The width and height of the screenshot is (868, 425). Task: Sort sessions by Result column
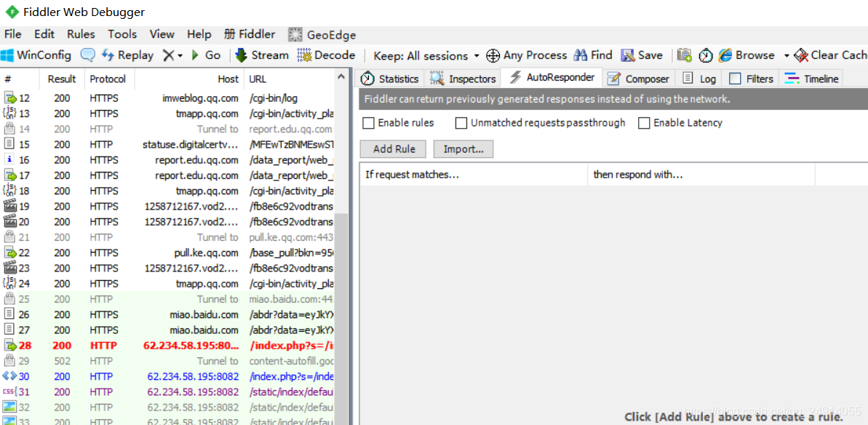(x=62, y=79)
